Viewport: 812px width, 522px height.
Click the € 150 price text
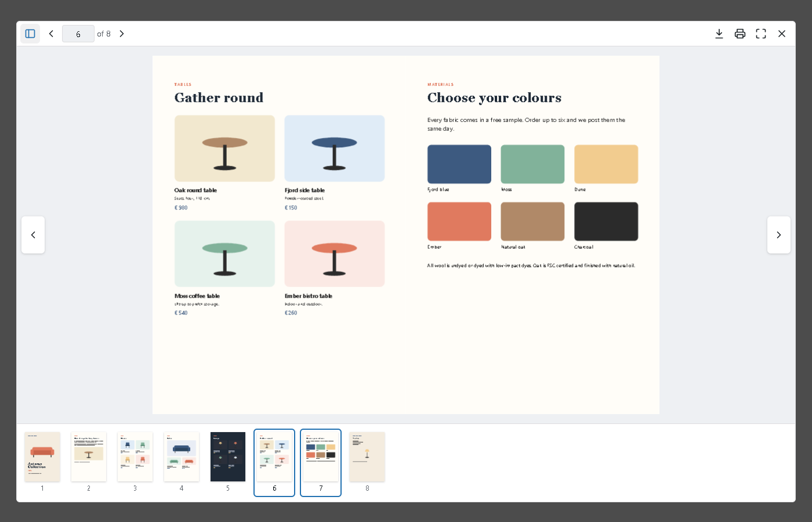(291, 208)
